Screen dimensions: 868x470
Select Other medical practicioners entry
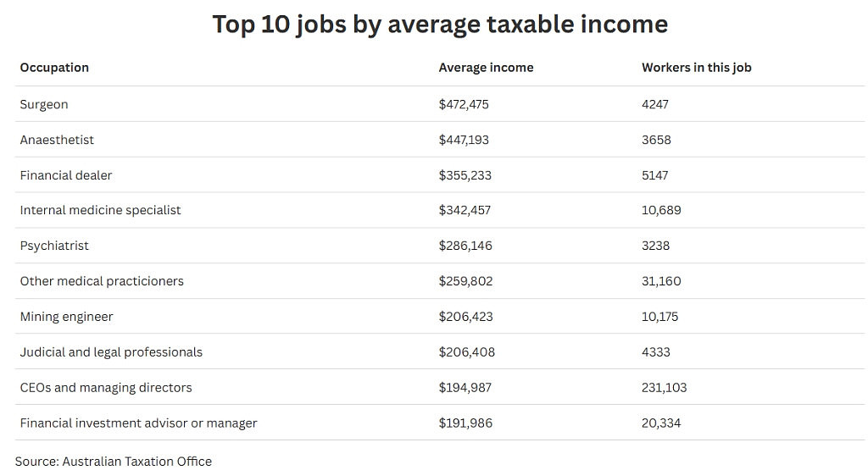click(x=102, y=281)
